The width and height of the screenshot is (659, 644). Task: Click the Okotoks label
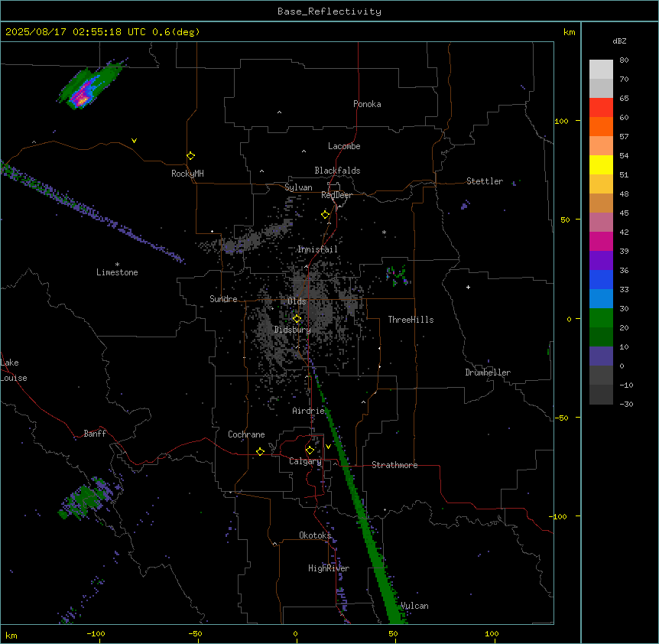click(x=315, y=535)
